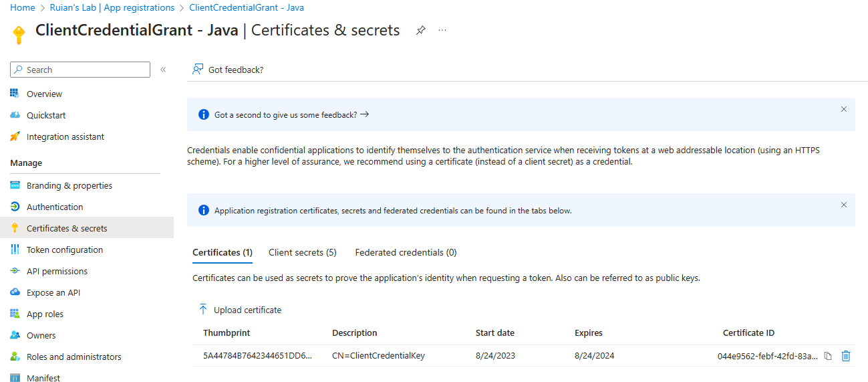
Task: Open Integration assistant
Action: (65, 136)
